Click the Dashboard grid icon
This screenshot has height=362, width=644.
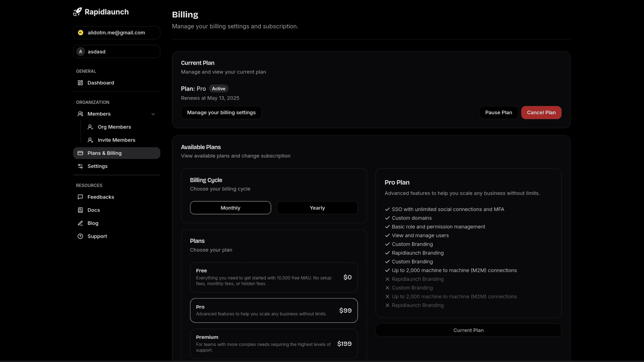[80, 83]
